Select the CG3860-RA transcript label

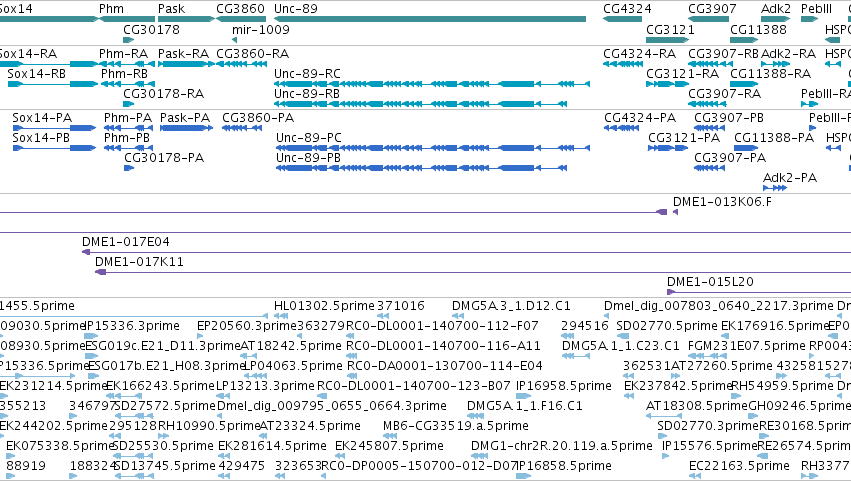click(x=252, y=54)
